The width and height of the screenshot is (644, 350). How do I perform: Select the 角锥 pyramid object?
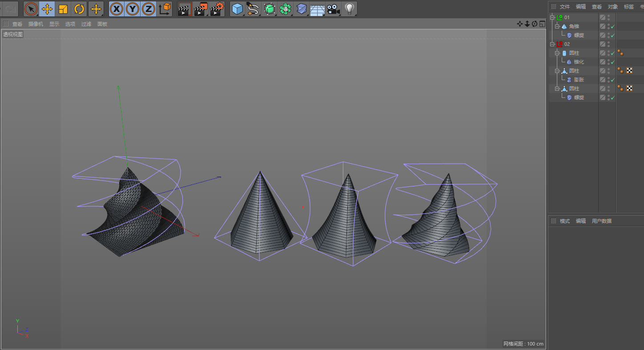click(574, 26)
